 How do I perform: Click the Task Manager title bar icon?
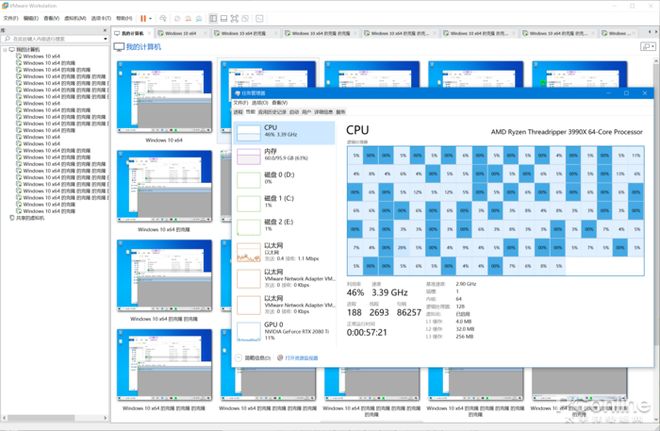(237, 93)
